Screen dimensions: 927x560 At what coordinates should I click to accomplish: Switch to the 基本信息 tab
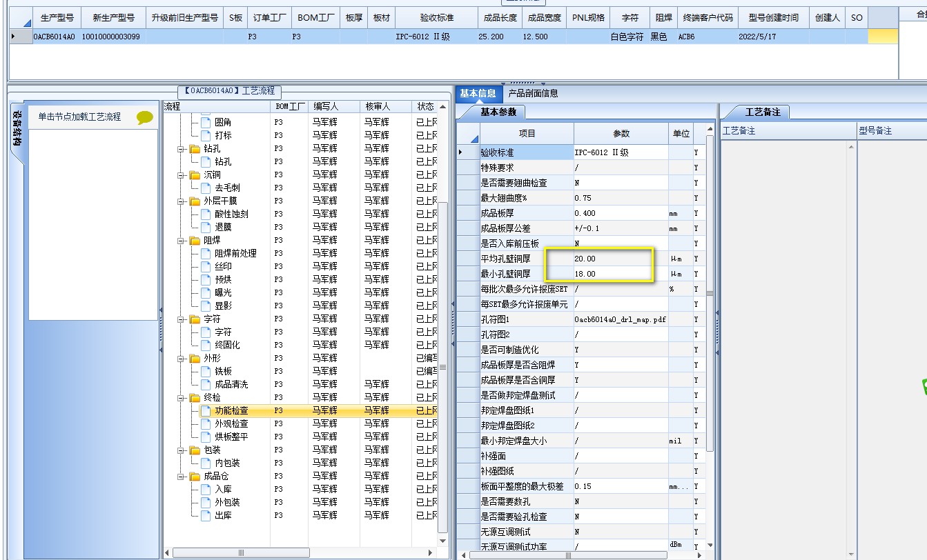click(478, 93)
